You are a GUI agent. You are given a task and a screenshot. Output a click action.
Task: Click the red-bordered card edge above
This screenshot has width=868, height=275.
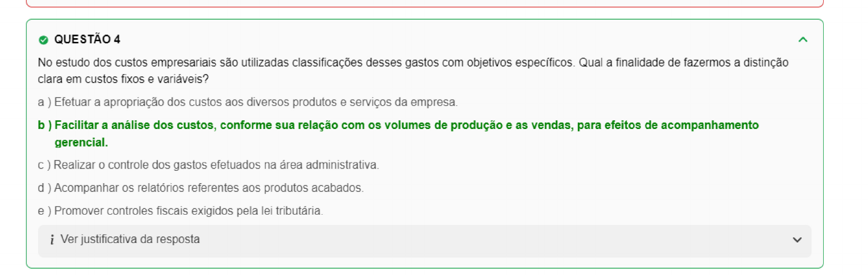coord(424,6)
